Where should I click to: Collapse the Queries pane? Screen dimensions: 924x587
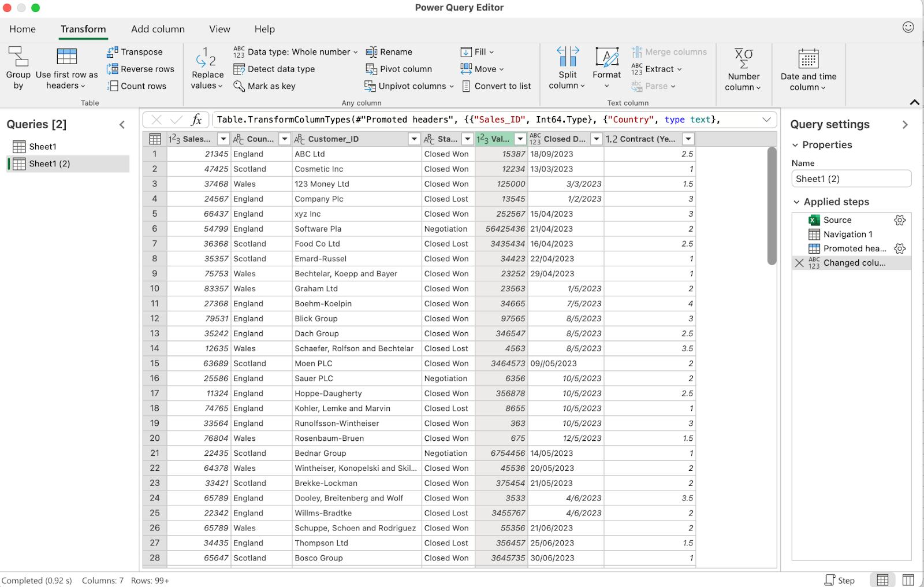coord(122,124)
